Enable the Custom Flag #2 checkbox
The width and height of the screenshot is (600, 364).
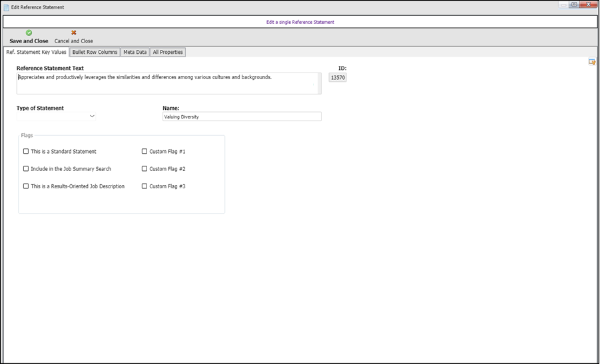tap(145, 169)
